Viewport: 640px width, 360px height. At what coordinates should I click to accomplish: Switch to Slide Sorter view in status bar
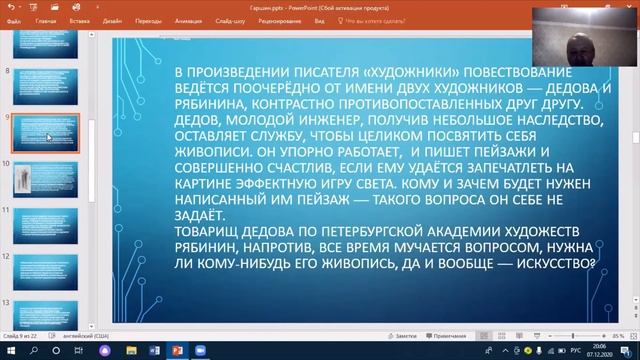pyautogui.click(x=502, y=336)
